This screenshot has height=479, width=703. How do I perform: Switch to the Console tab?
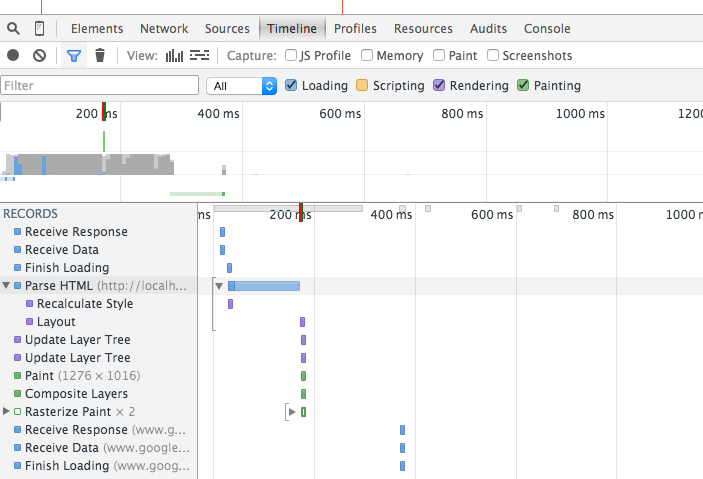click(547, 29)
